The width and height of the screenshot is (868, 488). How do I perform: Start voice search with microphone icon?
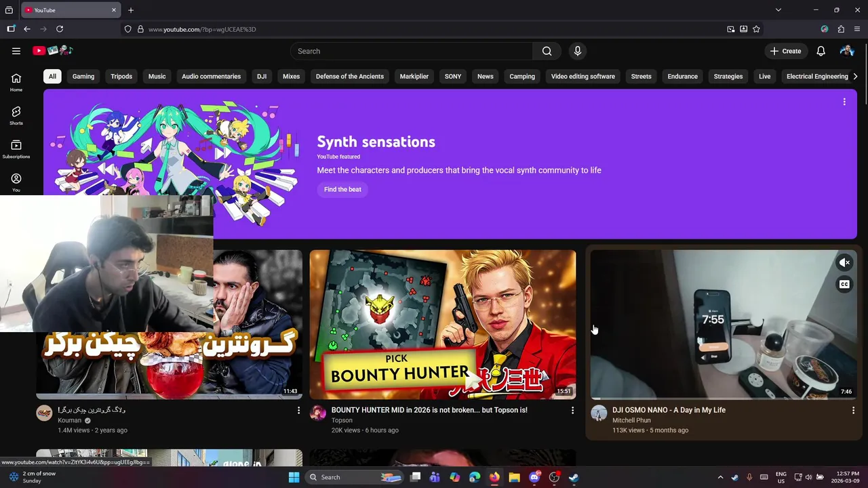point(578,51)
